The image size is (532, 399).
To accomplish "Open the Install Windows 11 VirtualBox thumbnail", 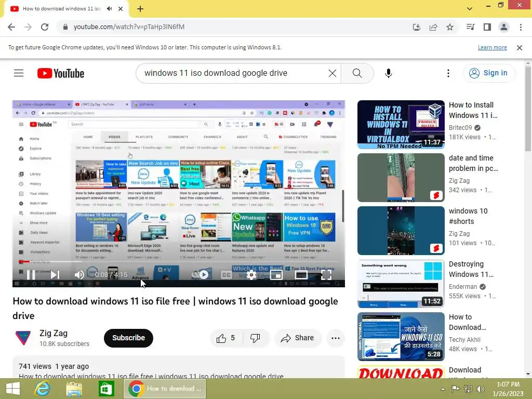I will pyautogui.click(x=401, y=125).
